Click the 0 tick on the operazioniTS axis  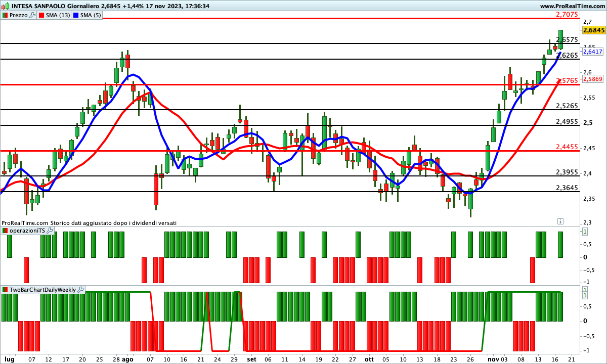585,257
